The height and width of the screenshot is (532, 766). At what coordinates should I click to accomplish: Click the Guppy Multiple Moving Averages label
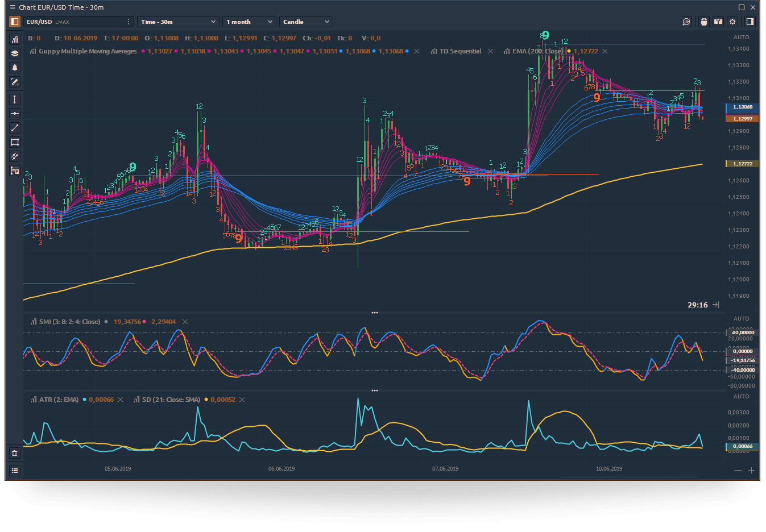pyautogui.click(x=88, y=51)
